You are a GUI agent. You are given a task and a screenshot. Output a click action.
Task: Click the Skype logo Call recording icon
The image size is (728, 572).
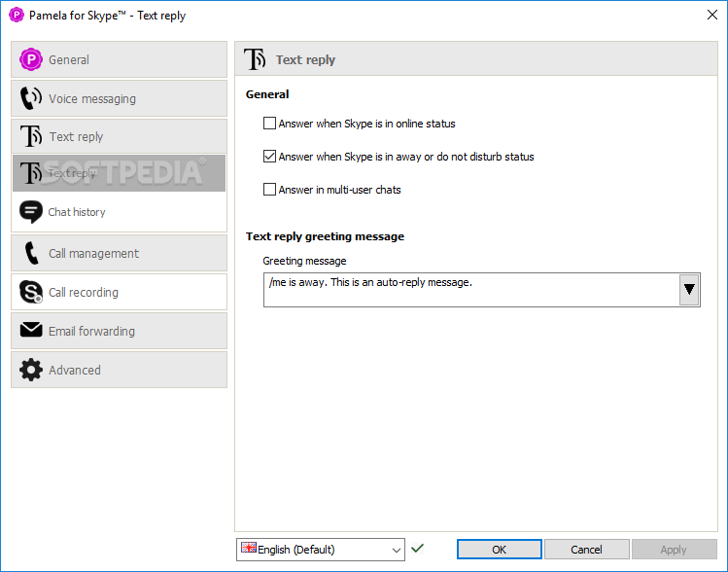(31, 292)
